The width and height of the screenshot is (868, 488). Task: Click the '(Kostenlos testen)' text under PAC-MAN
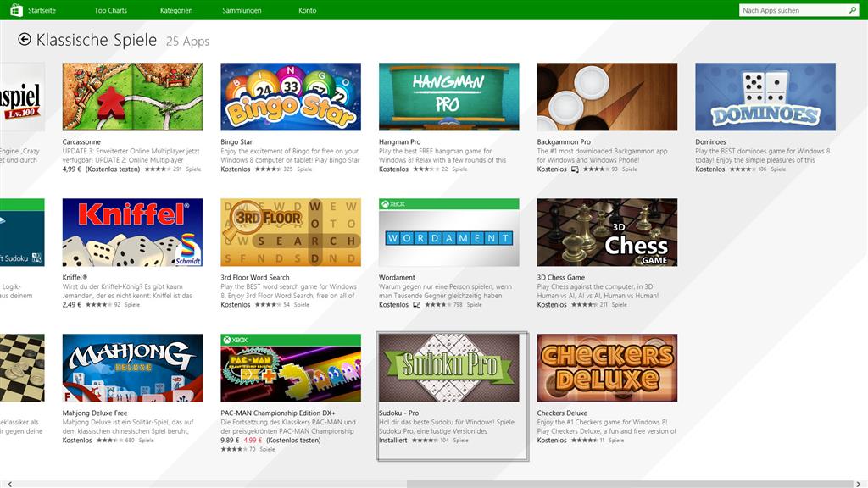click(x=293, y=441)
